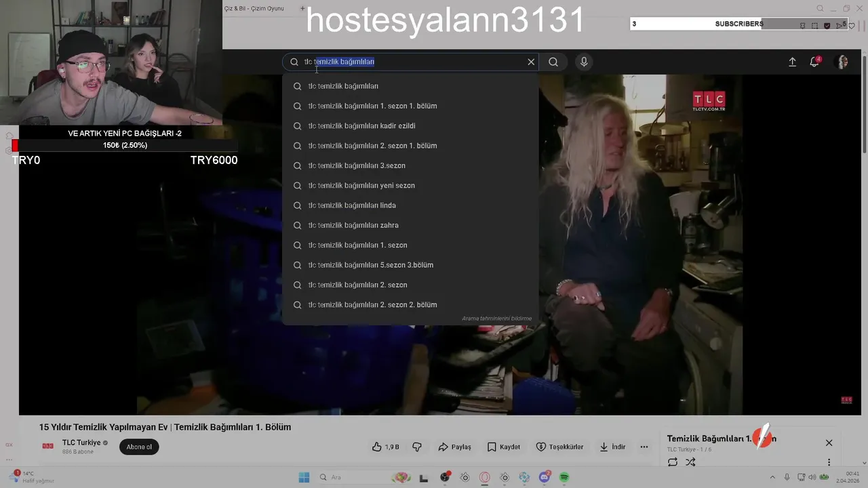Open a new browser tab with plus
The image size is (868, 488).
[302, 8]
